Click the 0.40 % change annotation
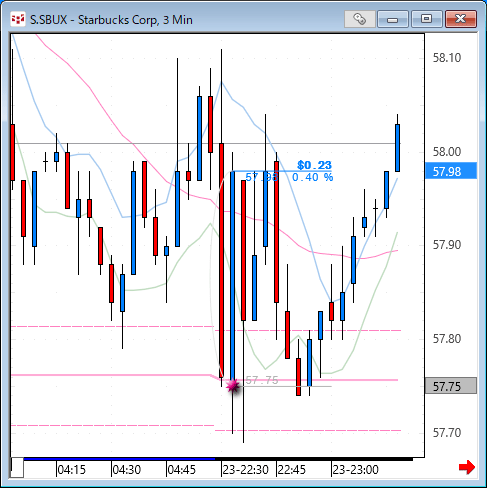The height and width of the screenshot is (488, 487). pyautogui.click(x=312, y=177)
